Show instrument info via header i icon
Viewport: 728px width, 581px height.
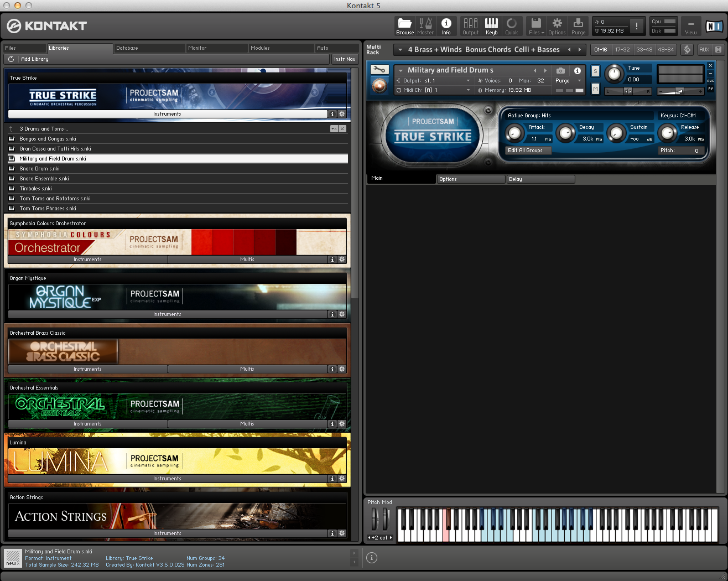(x=577, y=70)
